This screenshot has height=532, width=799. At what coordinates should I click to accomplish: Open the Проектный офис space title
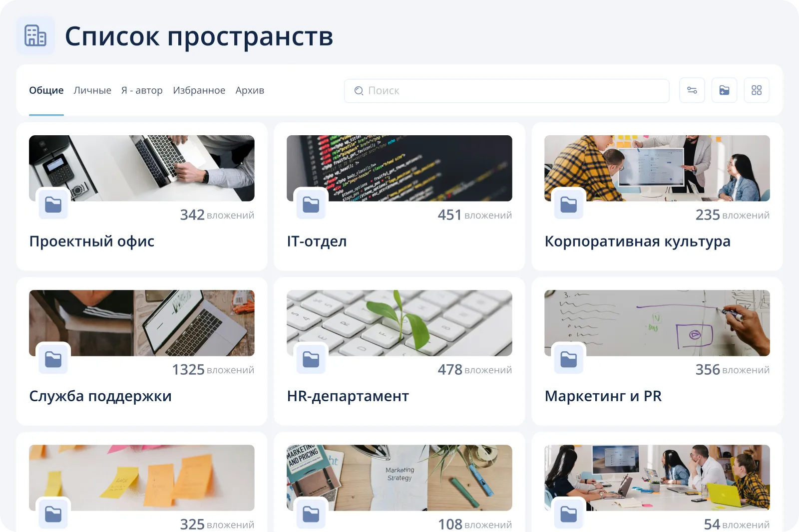[92, 242]
